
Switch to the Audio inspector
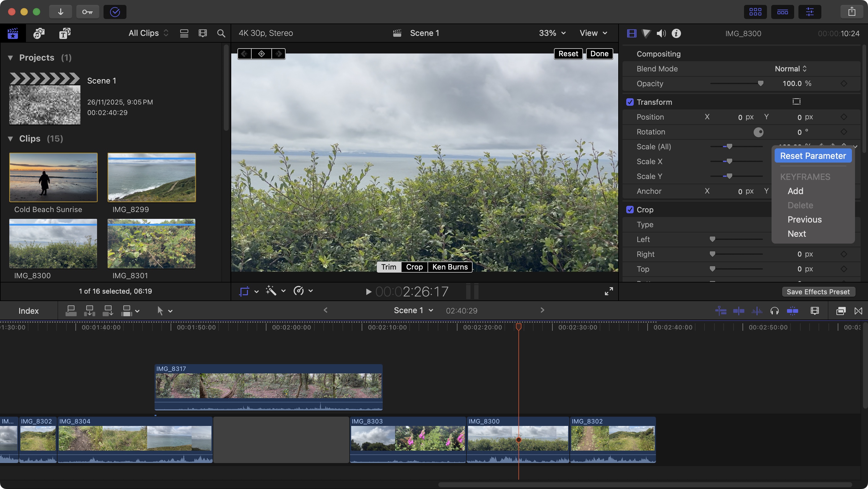(661, 33)
